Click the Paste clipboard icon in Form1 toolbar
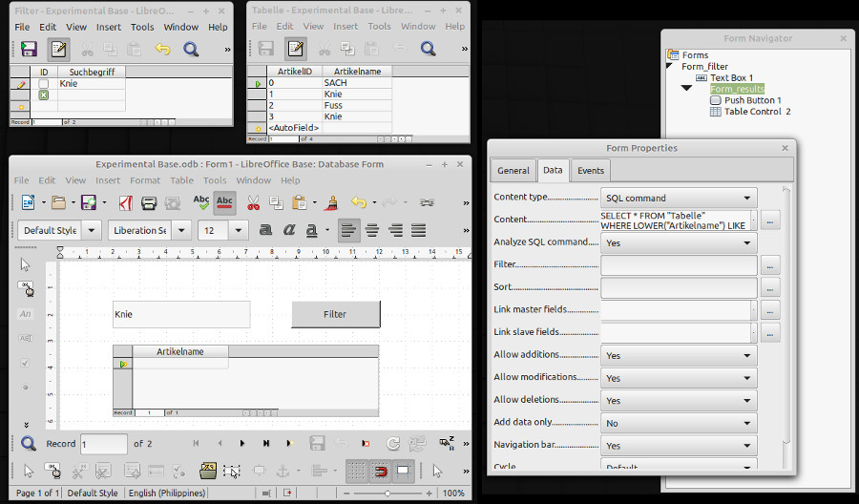The width and height of the screenshot is (859, 504). (300, 202)
